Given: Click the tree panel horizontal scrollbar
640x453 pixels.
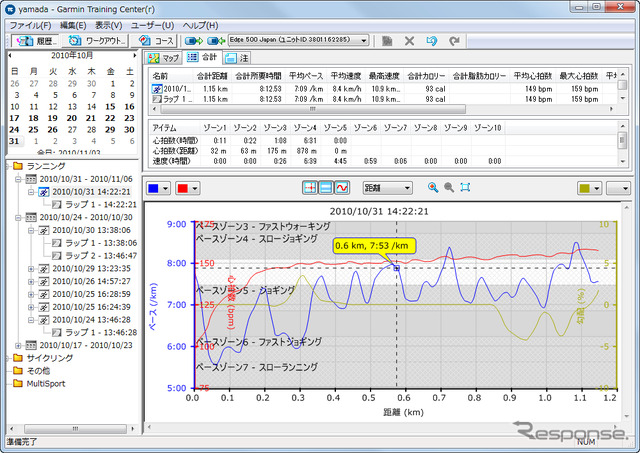Looking at the screenshot, I should [x=75, y=429].
